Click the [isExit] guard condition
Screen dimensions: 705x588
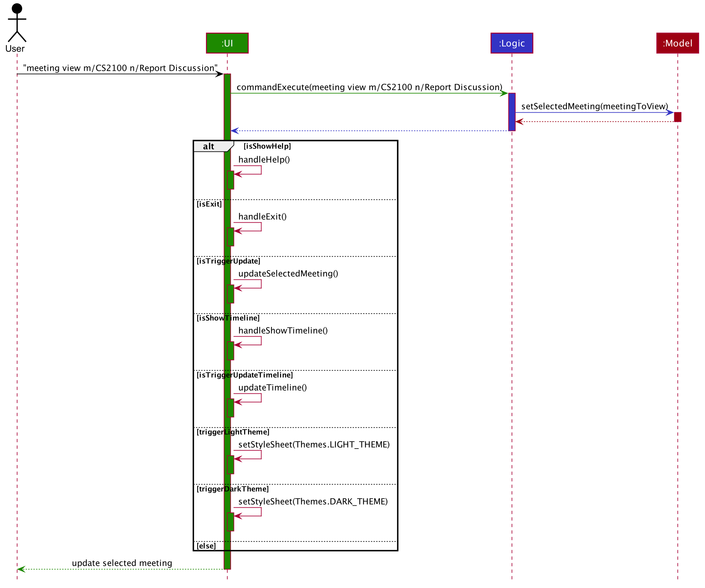(x=209, y=204)
